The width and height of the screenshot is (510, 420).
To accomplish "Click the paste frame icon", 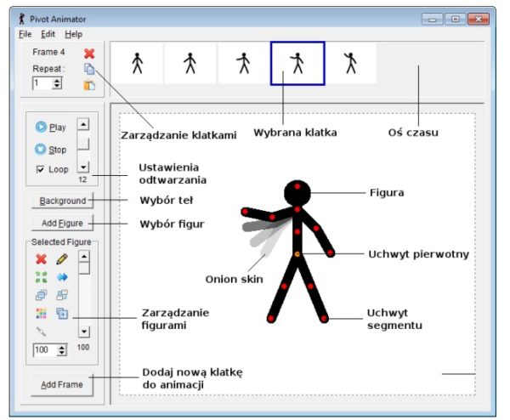I will pyautogui.click(x=89, y=84).
